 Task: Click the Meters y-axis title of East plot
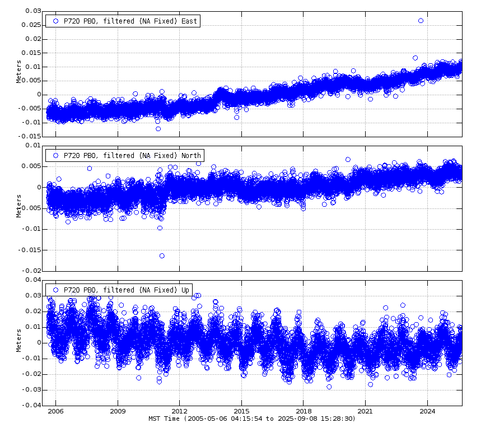pyautogui.click(x=18, y=71)
